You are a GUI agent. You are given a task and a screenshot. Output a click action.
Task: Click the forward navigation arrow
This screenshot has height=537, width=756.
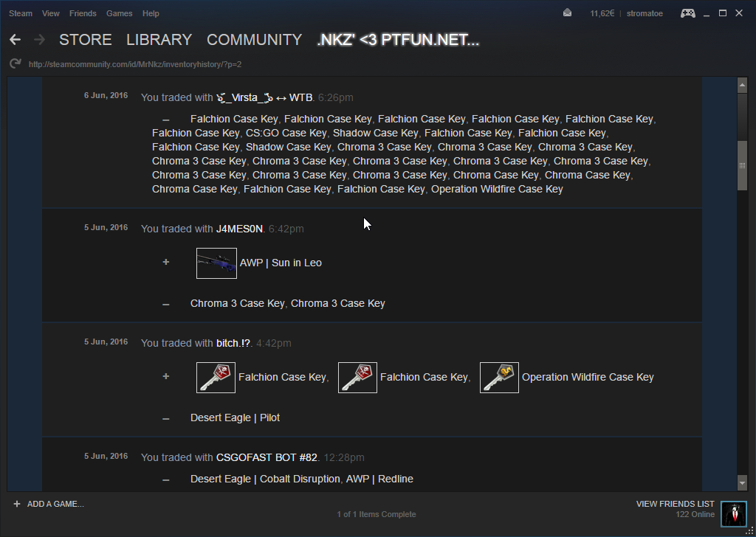(x=39, y=40)
